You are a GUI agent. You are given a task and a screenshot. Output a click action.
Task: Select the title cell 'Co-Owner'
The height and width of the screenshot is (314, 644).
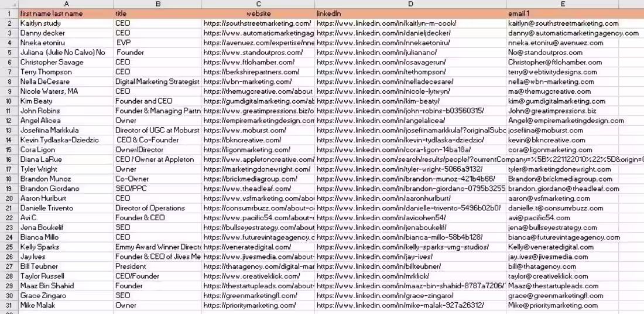157,179
